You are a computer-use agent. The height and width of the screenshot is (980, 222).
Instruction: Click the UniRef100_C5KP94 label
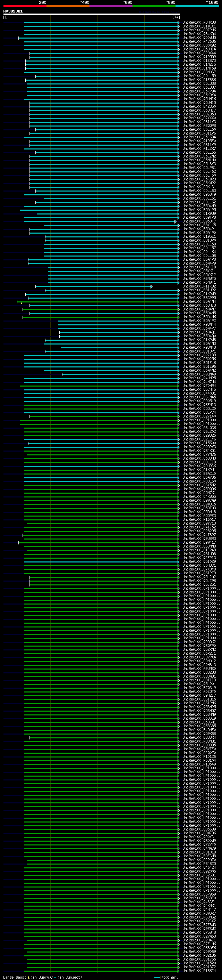[x=199, y=91]
